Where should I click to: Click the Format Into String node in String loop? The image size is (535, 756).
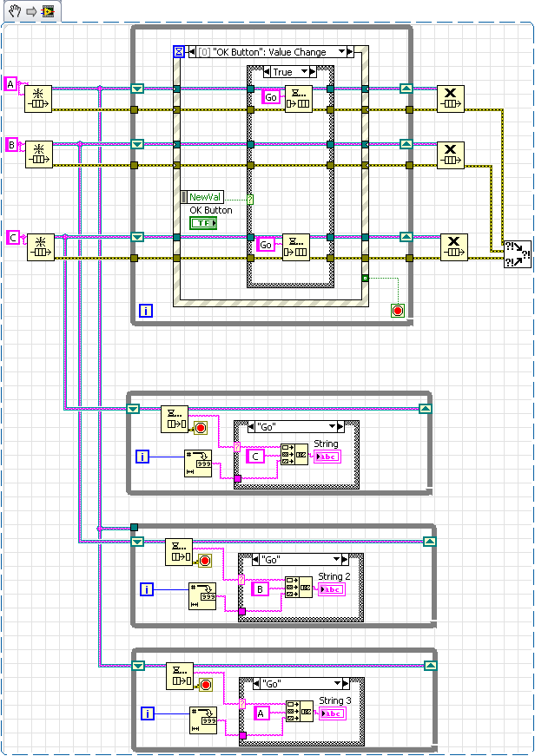[x=199, y=463]
